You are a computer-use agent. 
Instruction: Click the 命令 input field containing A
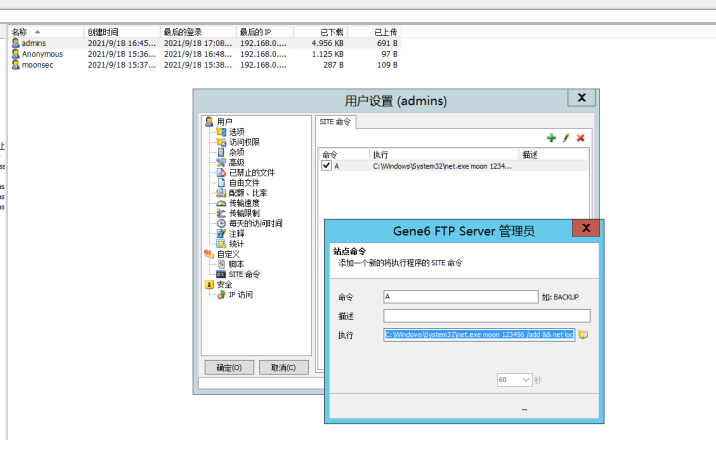point(461,297)
